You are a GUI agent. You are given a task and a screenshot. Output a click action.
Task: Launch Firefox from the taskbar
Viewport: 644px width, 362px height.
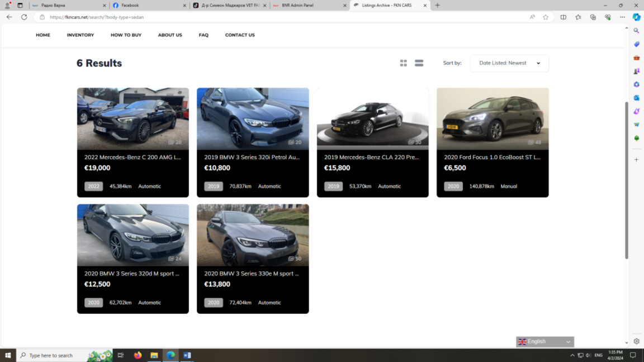point(138,355)
